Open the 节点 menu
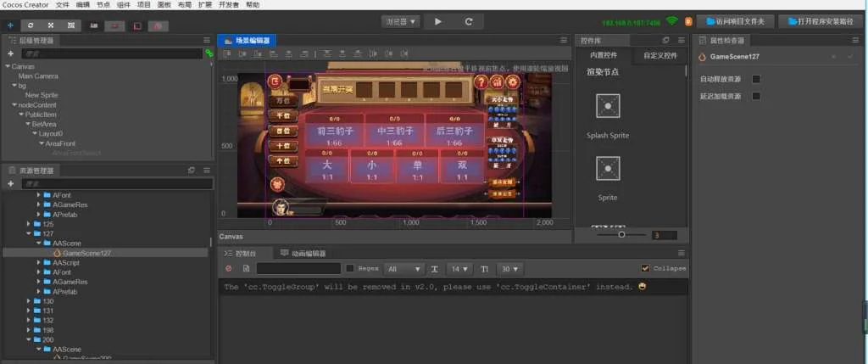 point(103,5)
